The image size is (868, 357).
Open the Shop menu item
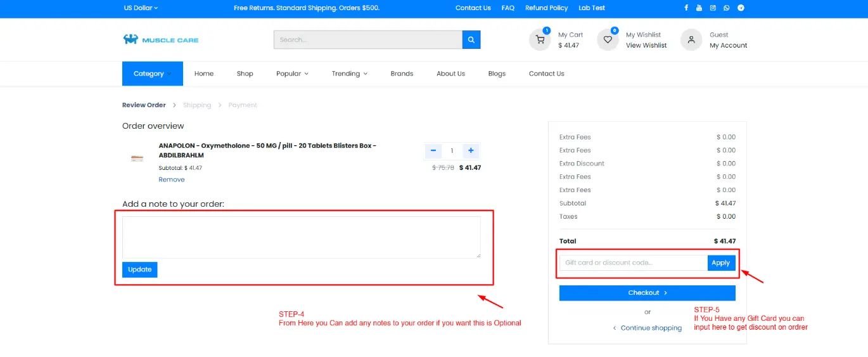point(245,74)
